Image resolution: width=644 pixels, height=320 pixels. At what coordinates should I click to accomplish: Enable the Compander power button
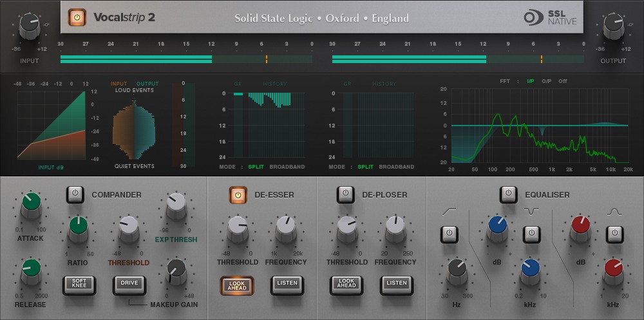(x=75, y=193)
